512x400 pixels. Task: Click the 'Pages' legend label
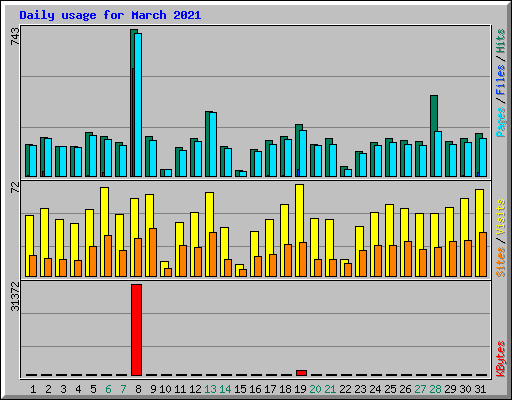coord(501,122)
